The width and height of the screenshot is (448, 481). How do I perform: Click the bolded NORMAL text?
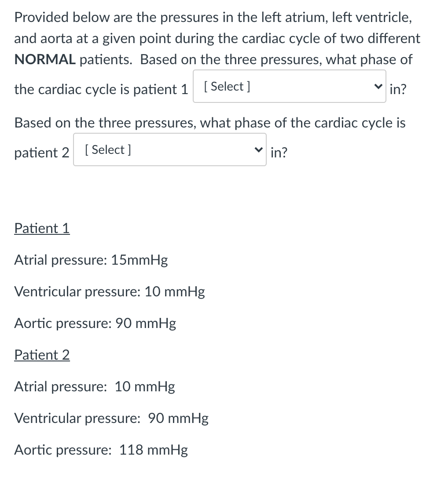point(45,59)
